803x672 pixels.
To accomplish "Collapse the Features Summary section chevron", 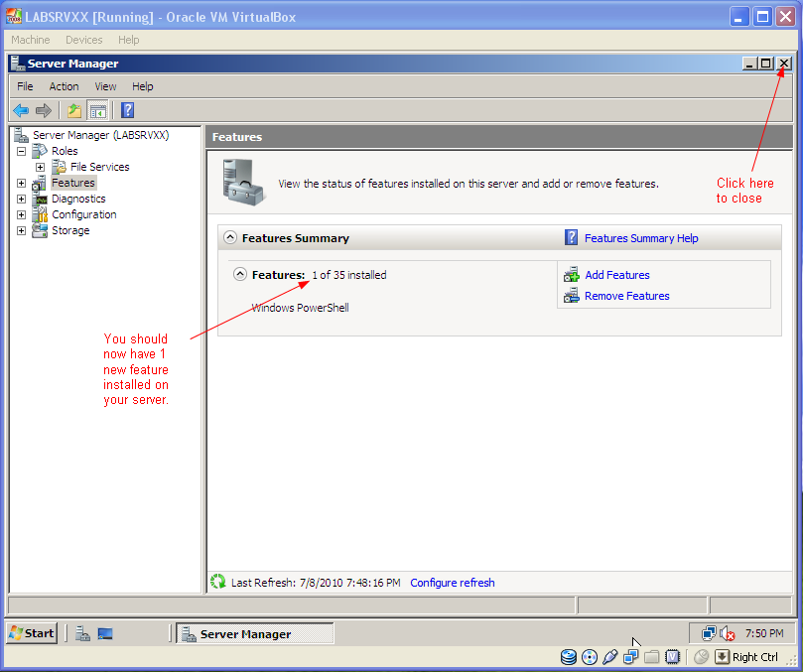I will click(230, 237).
